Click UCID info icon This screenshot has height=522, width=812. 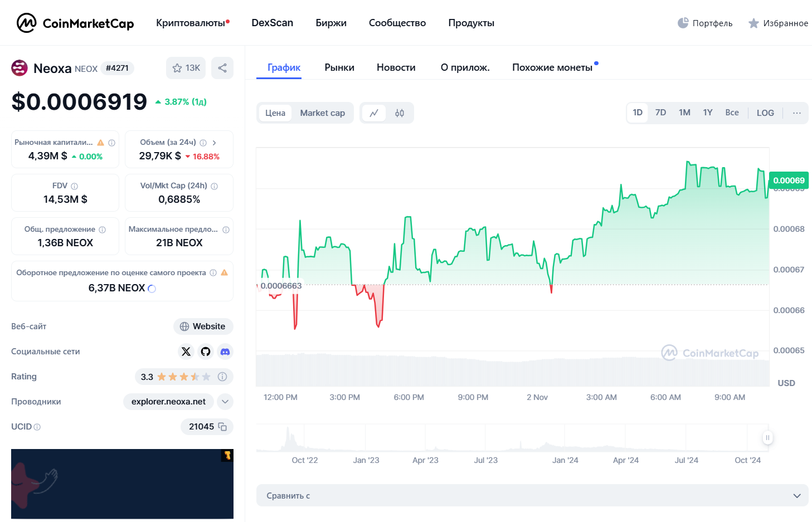point(37,427)
